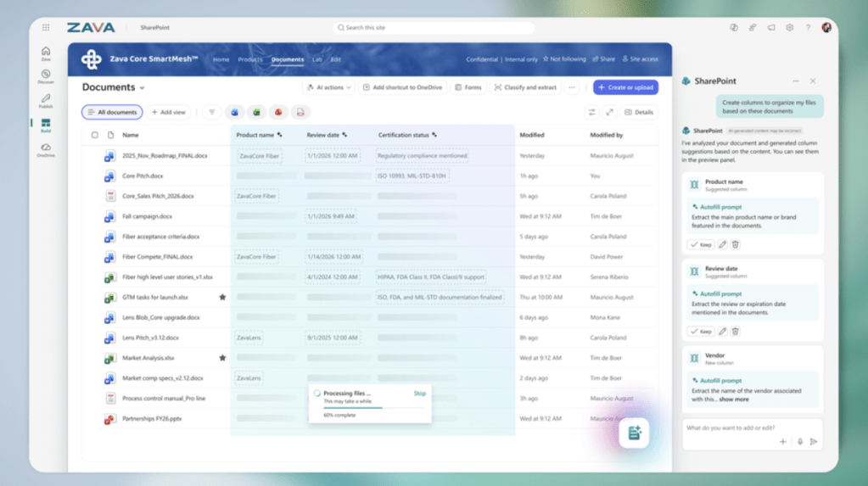This screenshot has width=868, height=486.
Task: Open the Discover page in left sidebar
Action: [x=45, y=76]
